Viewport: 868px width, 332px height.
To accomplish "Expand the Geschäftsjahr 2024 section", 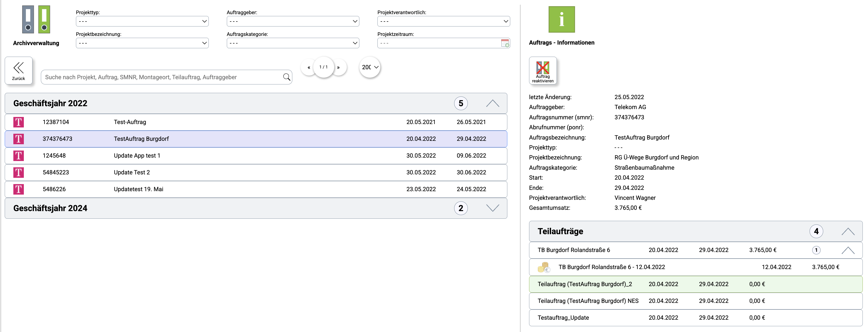I will click(492, 208).
